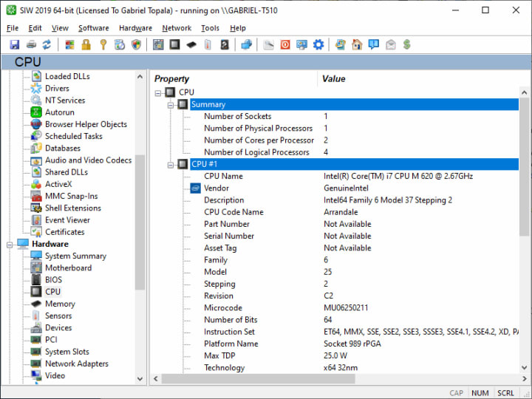Select Motherboard in the Hardware tree
Screen dimensions: 532x399
[68, 267]
